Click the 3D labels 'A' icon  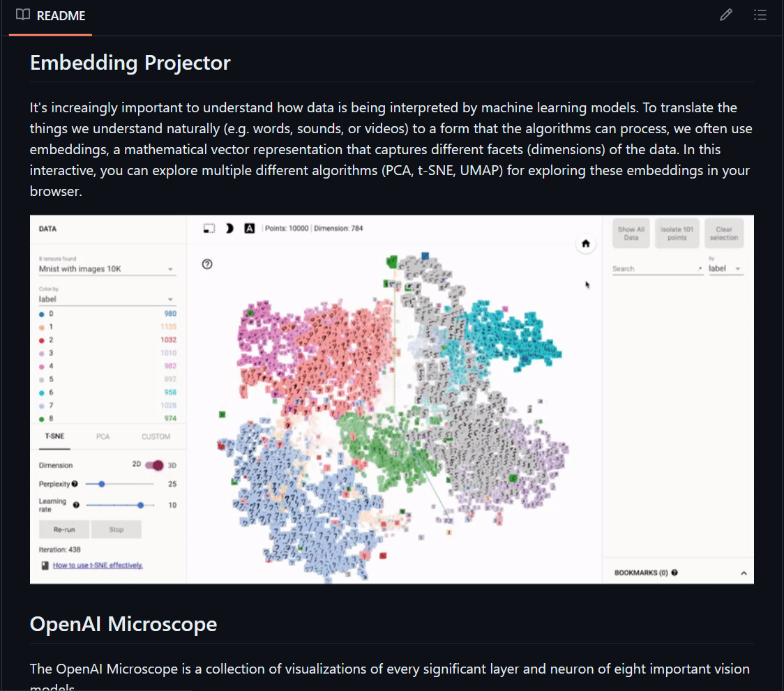tap(249, 228)
